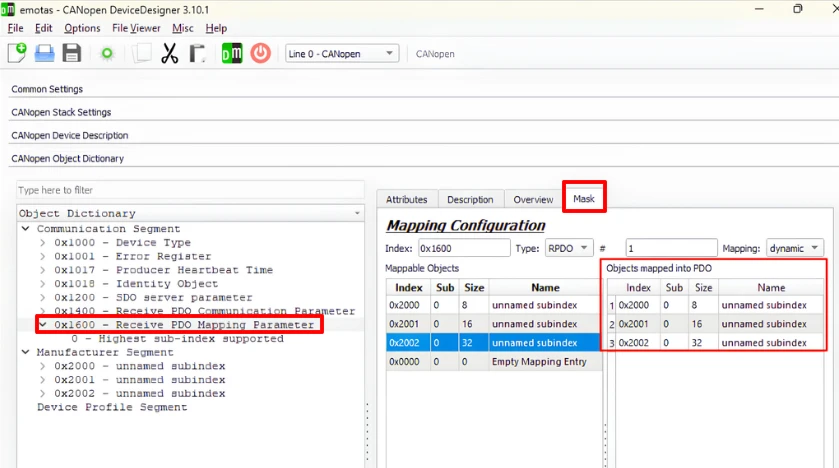Open the CANopen Device Description section

coord(70,135)
